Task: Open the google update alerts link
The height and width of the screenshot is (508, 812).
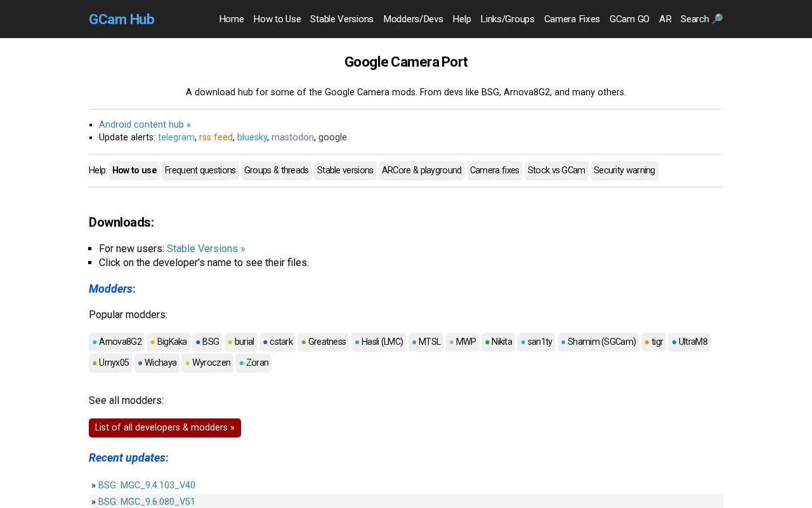Action: 332,137
